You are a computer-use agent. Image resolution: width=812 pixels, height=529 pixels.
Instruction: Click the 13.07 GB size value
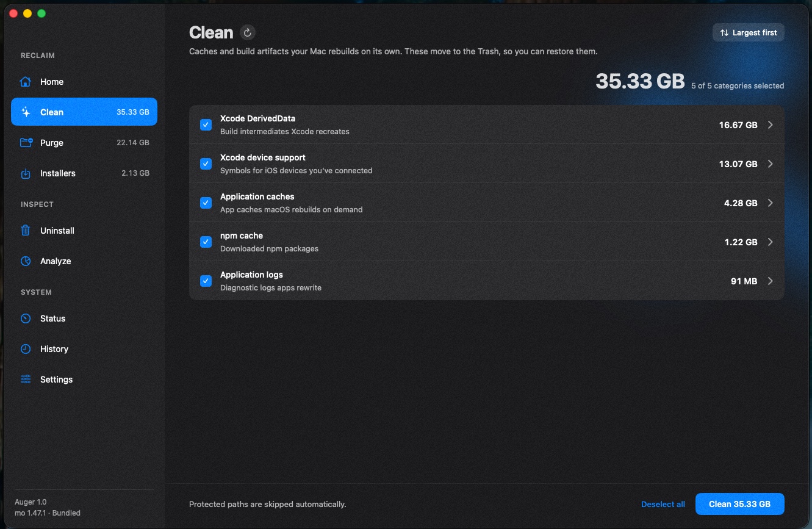tap(738, 164)
